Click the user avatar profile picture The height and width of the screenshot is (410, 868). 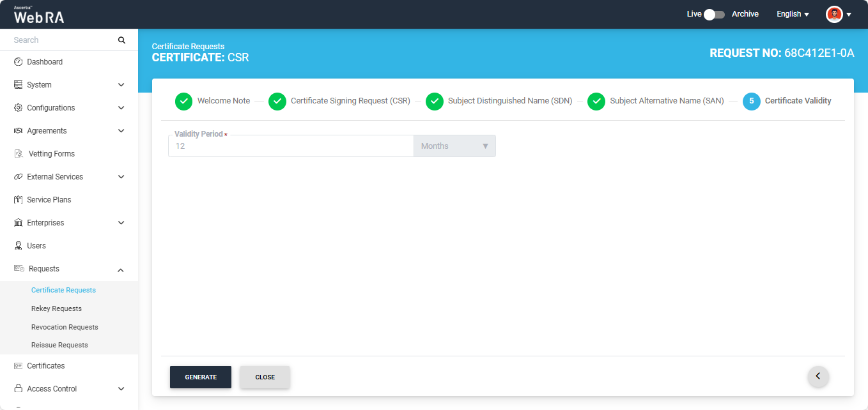tap(834, 14)
